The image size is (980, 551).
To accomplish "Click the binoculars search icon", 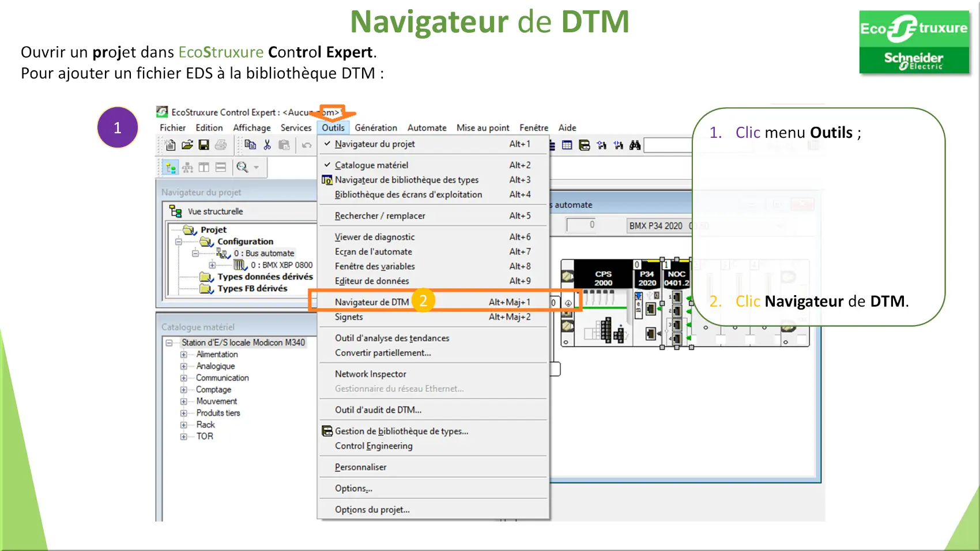I will [x=635, y=145].
